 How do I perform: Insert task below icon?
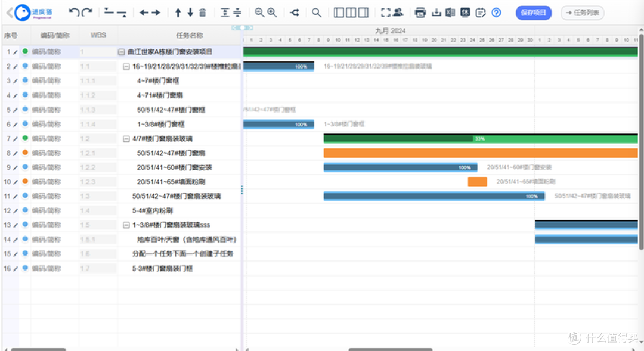121,13
